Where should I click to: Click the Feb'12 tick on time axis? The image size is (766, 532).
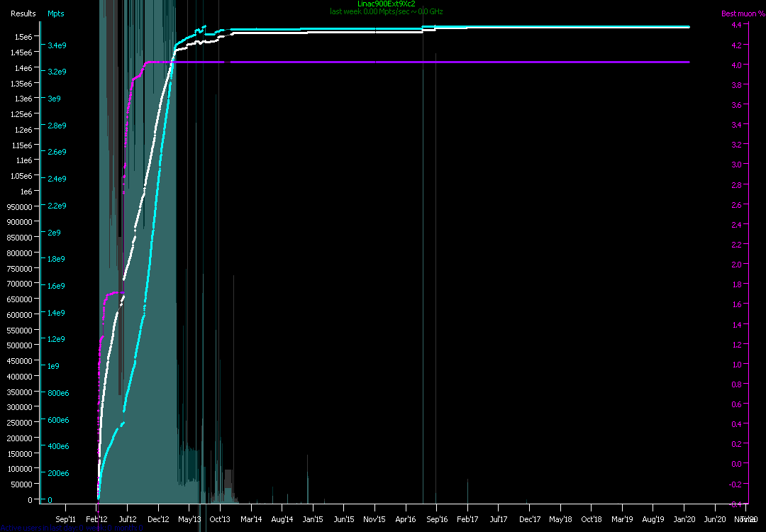tap(96, 519)
